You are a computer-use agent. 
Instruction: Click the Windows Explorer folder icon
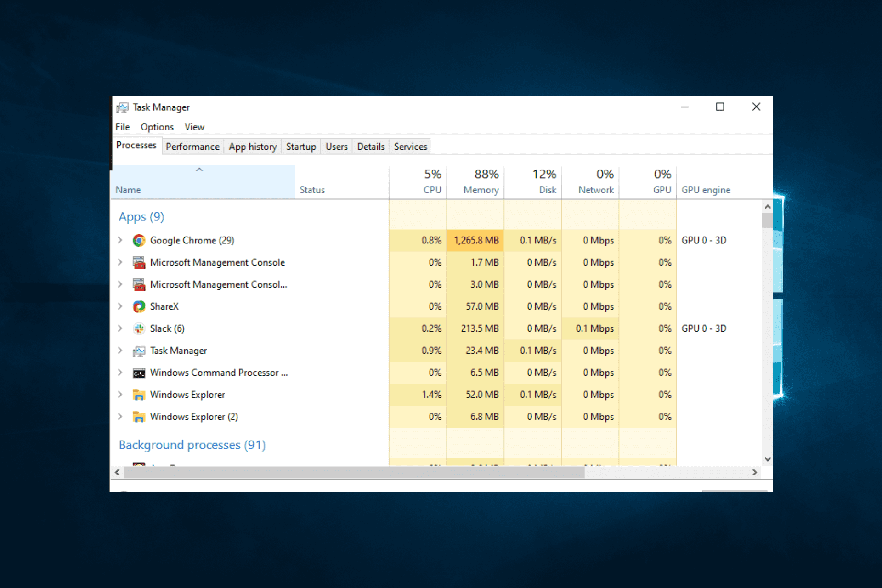(x=139, y=395)
